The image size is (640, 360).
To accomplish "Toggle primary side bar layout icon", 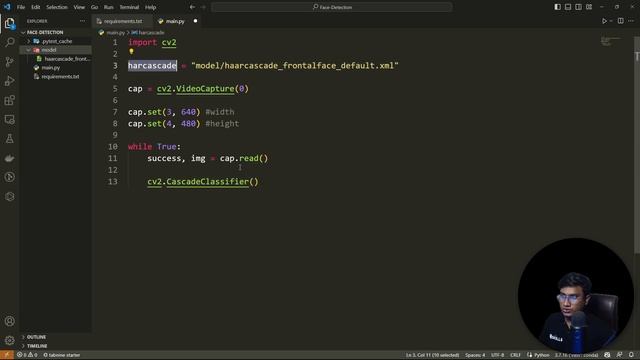I will click(x=557, y=7).
